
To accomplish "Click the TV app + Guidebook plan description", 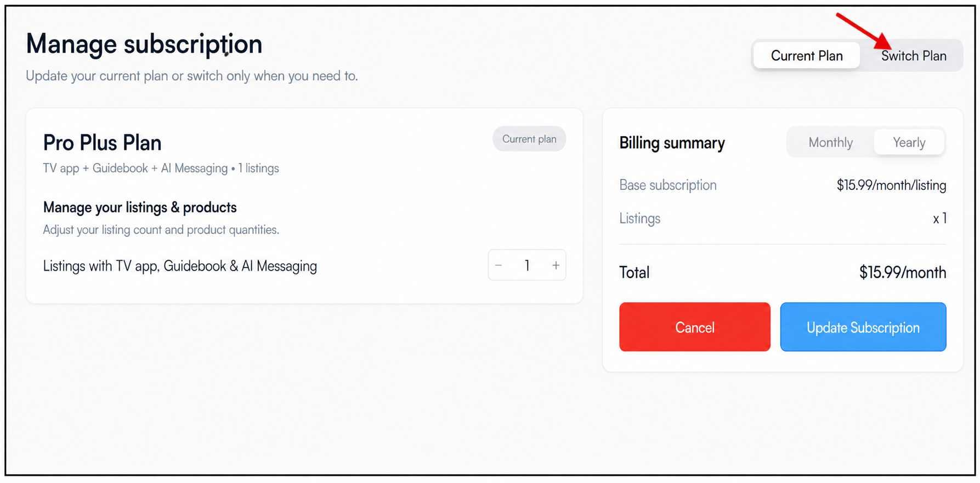I will click(x=161, y=169).
